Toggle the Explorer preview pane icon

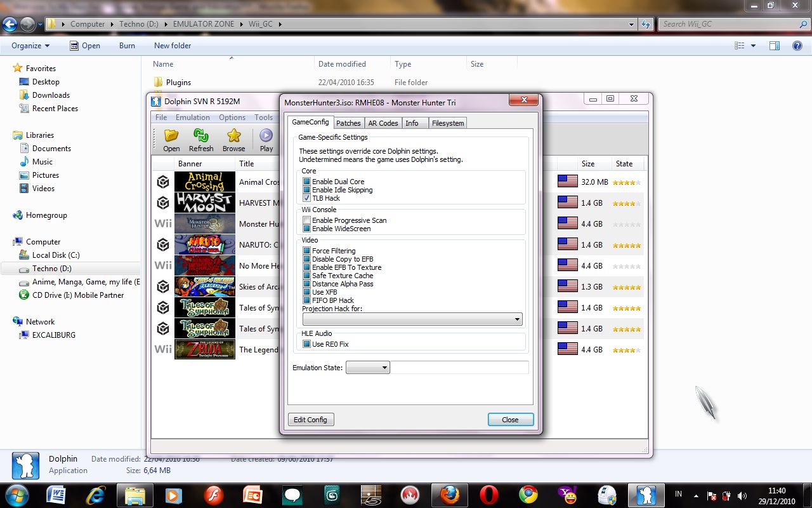[x=774, y=46]
